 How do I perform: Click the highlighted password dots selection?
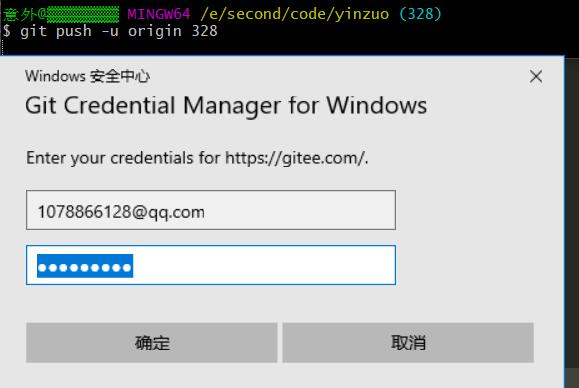coord(85,266)
